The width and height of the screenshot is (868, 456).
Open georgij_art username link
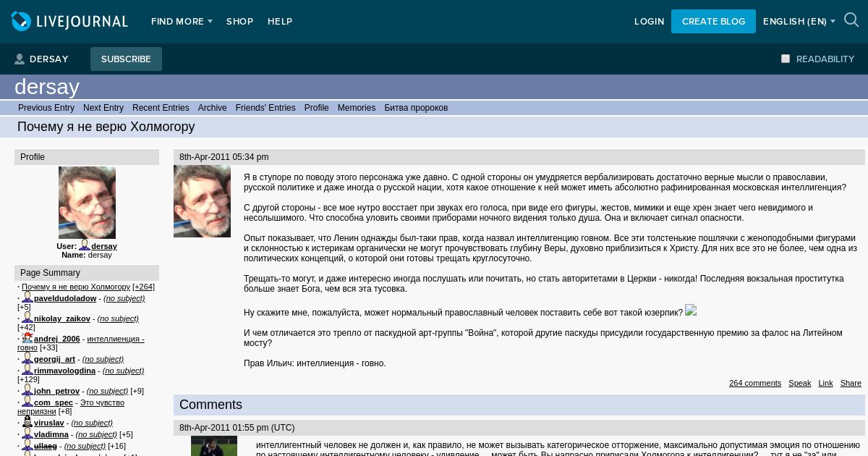pyautogui.click(x=54, y=359)
